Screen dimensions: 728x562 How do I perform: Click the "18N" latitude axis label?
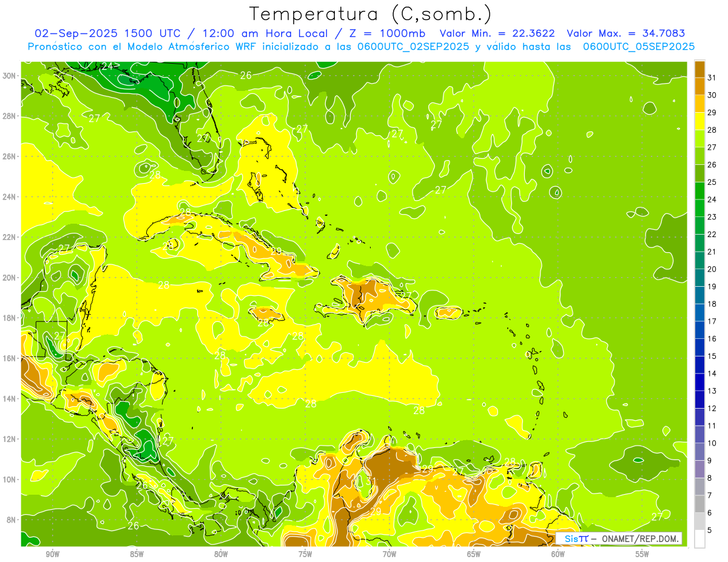point(9,318)
